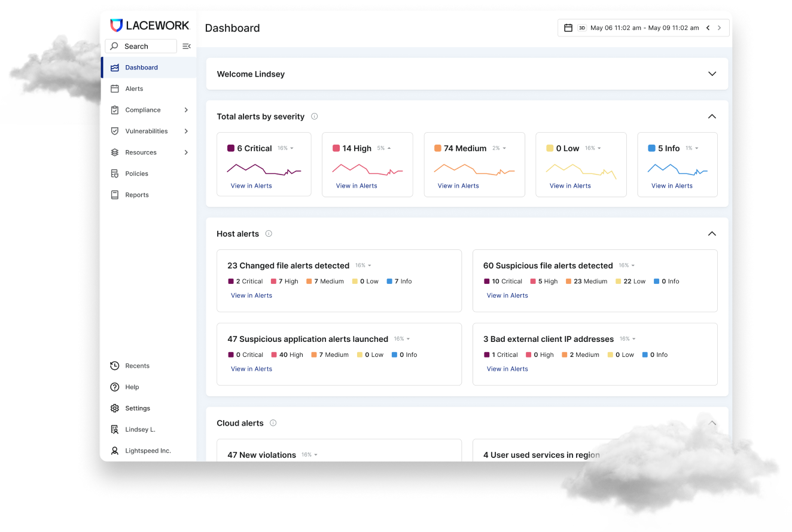Click into the Search field
Viewport: 792px width, 532px height.
(x=141, y=46)
